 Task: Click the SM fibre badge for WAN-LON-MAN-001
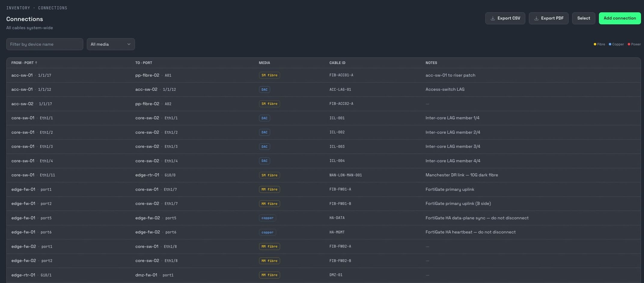pos(270,175)
